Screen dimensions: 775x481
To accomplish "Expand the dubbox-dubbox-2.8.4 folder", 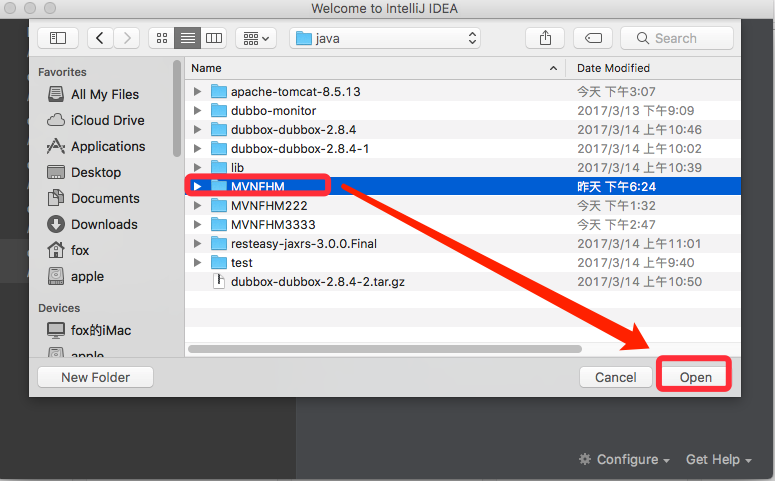I will tap(197, 130).
